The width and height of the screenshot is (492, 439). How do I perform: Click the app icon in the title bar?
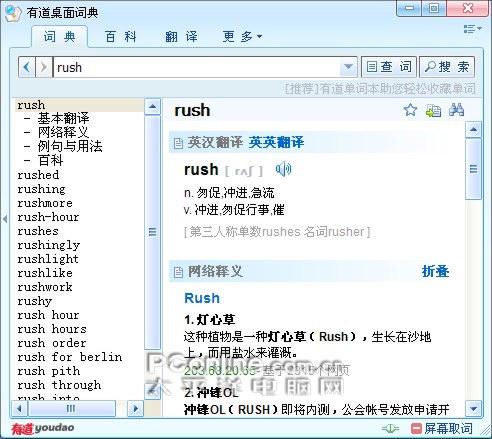(x=13, y=13)
